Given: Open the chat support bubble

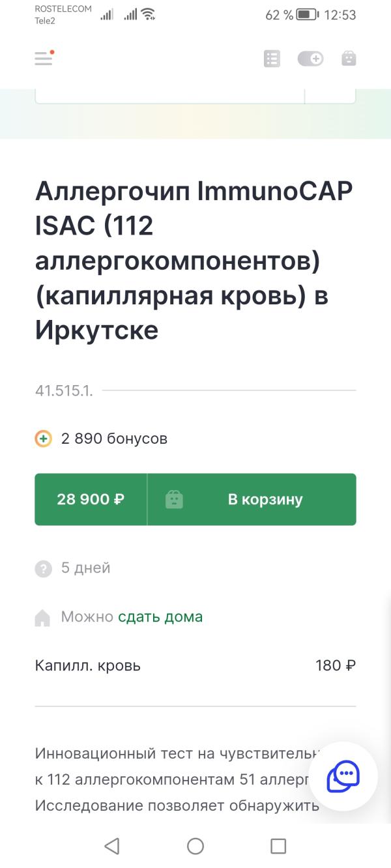Looking at the screenshot, I should click(x=343, y=776).
